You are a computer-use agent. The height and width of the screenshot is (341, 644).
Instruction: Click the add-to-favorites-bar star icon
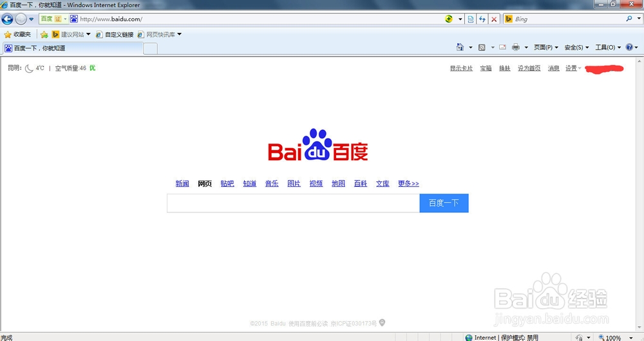[x=44, y=35]
